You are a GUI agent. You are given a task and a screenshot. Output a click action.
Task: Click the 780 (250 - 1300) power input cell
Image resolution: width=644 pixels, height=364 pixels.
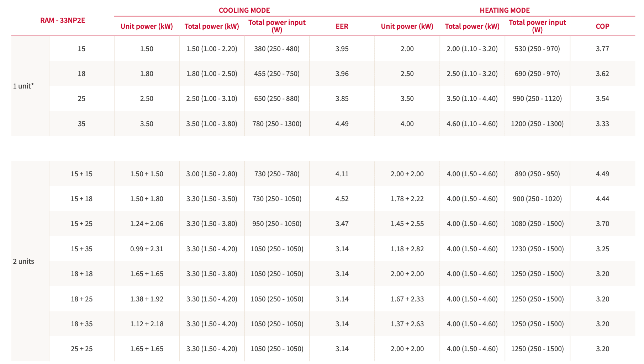click(277, 124)
